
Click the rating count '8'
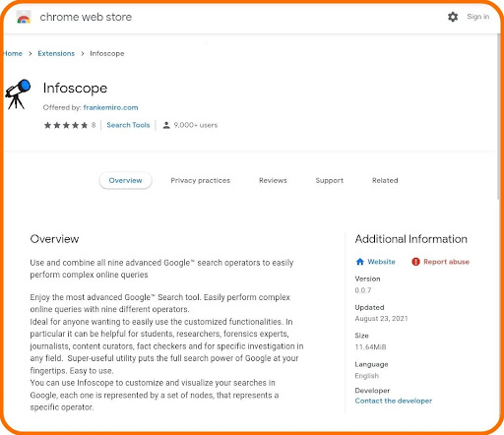point(94,125)
